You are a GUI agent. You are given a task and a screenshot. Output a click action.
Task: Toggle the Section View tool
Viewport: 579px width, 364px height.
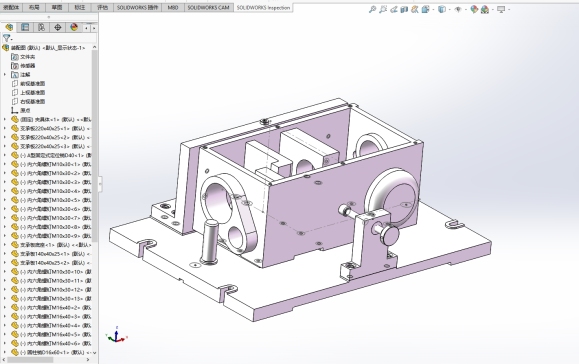click(404, 9)
